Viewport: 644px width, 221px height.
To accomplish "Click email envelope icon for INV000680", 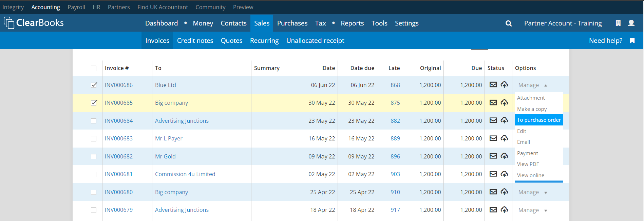I will (493, 192).
